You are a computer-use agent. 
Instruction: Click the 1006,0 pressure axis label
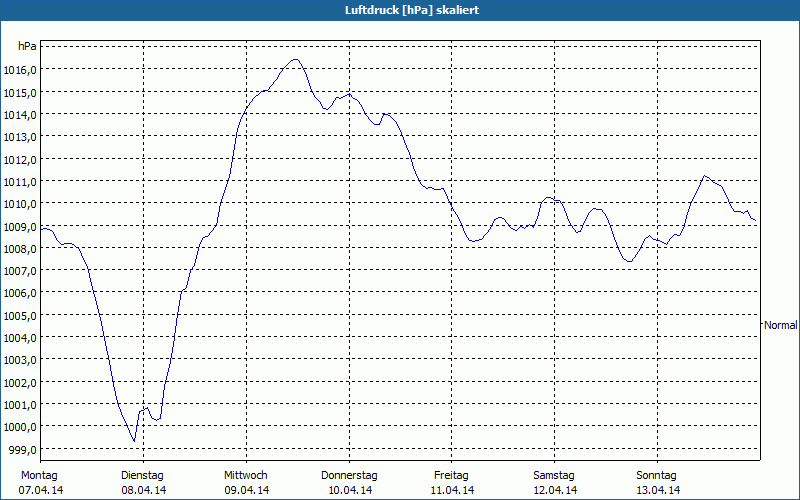coord(20,293)
